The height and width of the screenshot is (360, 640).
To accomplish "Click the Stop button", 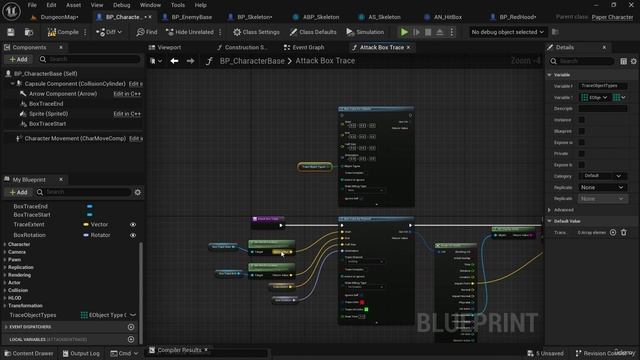I will click(428, 32).
